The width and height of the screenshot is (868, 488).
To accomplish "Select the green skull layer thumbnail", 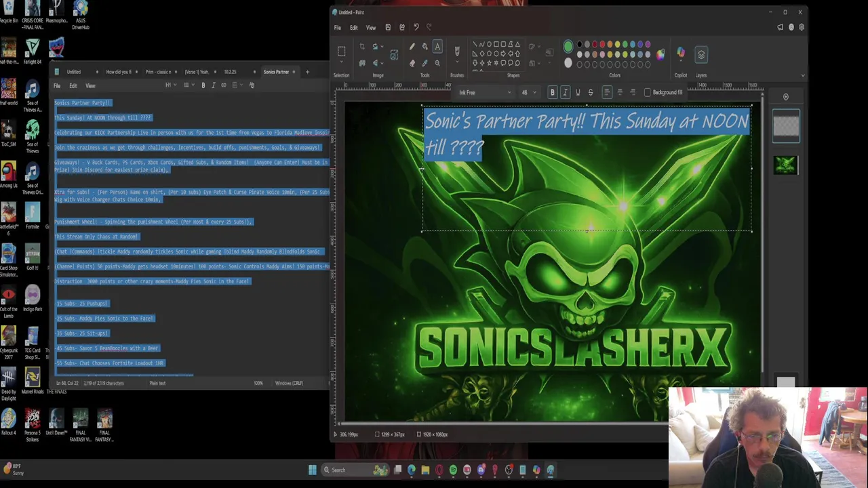I will [x=786, y=165].
